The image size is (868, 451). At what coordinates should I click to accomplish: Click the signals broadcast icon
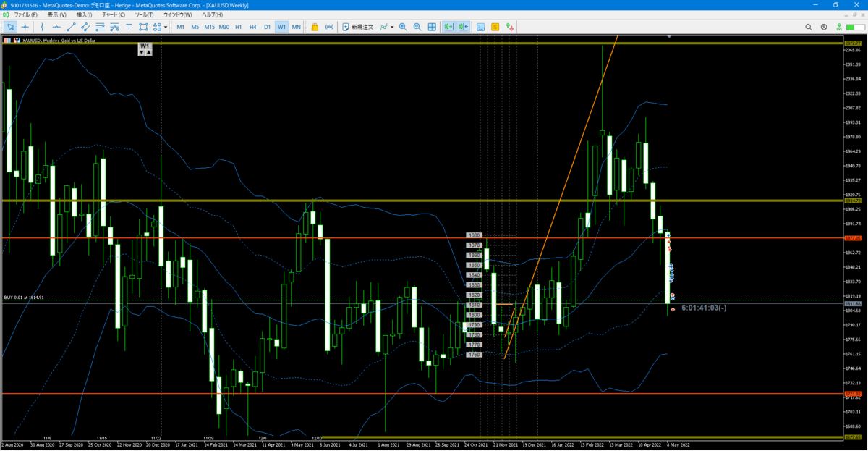coord(329,27)
